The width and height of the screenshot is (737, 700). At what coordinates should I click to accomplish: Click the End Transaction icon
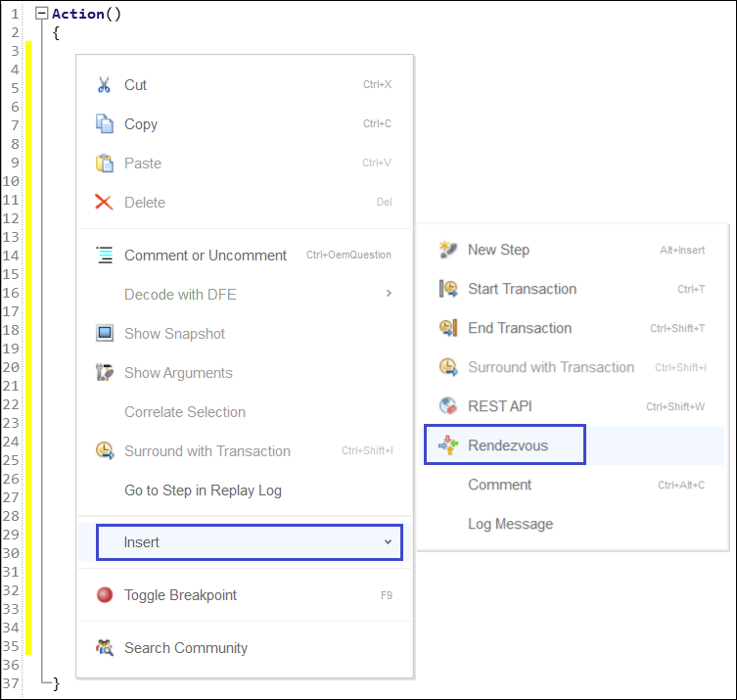448,328
